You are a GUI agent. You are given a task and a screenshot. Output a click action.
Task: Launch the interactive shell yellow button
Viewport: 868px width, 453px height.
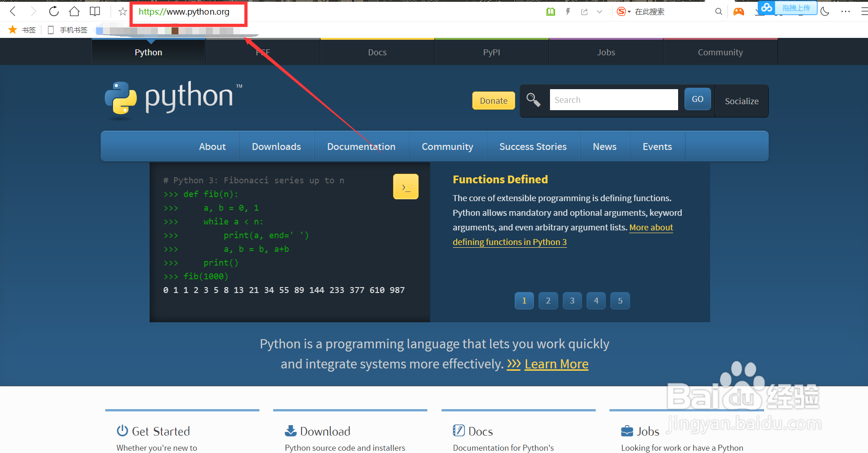[x=405, y=187]
